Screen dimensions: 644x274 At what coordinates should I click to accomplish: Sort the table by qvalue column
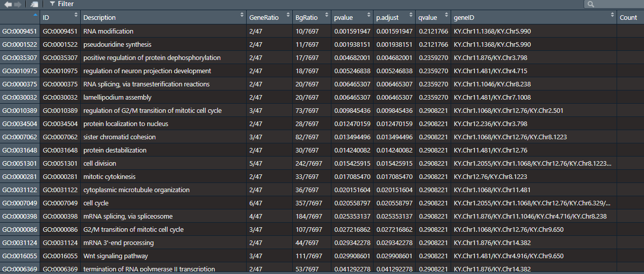(432, 17)
